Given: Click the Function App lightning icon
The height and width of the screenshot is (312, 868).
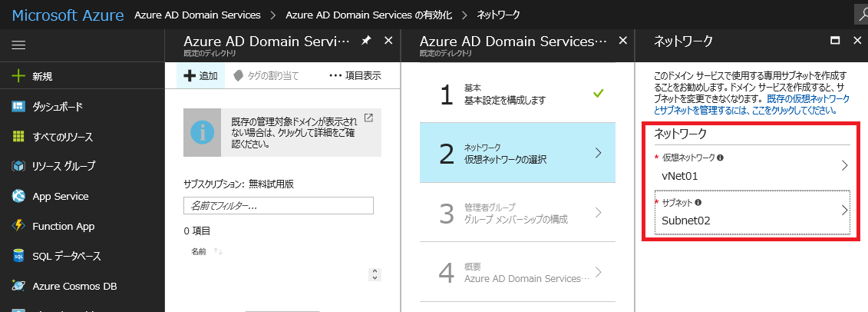Looking at the screenshot, I should pyautogui.click(x=19, y=226).
